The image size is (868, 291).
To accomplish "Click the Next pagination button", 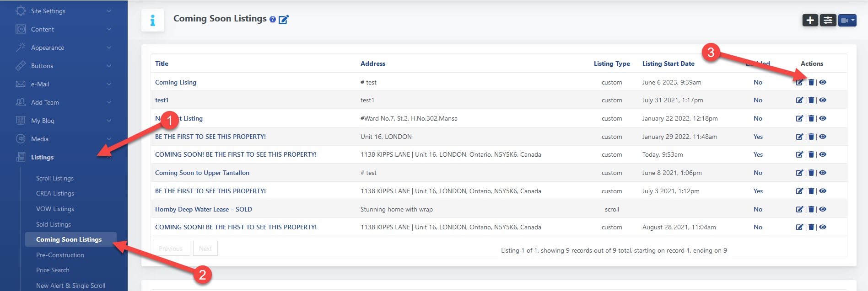I will pos(205,249).
